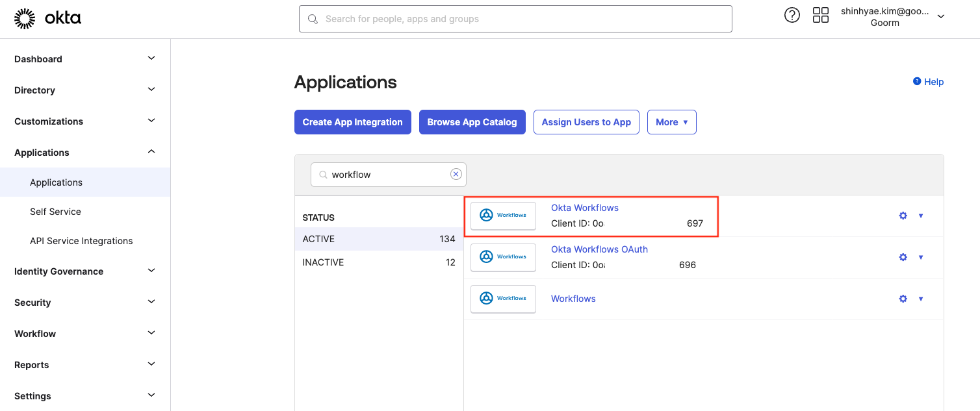Screen dimensions: 980x411
Task: Open the apps grid icon
Action: pyautogui.click(x=820, y=16)
